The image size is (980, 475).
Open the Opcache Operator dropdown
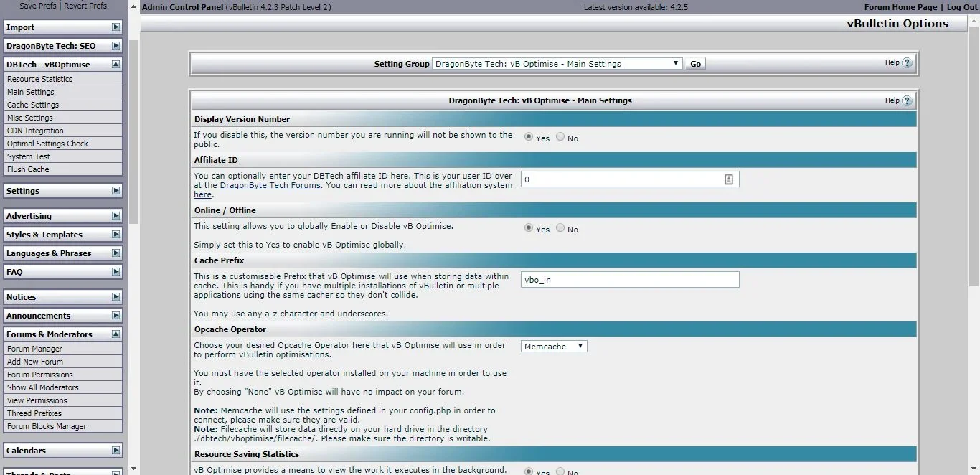[x=554, y=347]
